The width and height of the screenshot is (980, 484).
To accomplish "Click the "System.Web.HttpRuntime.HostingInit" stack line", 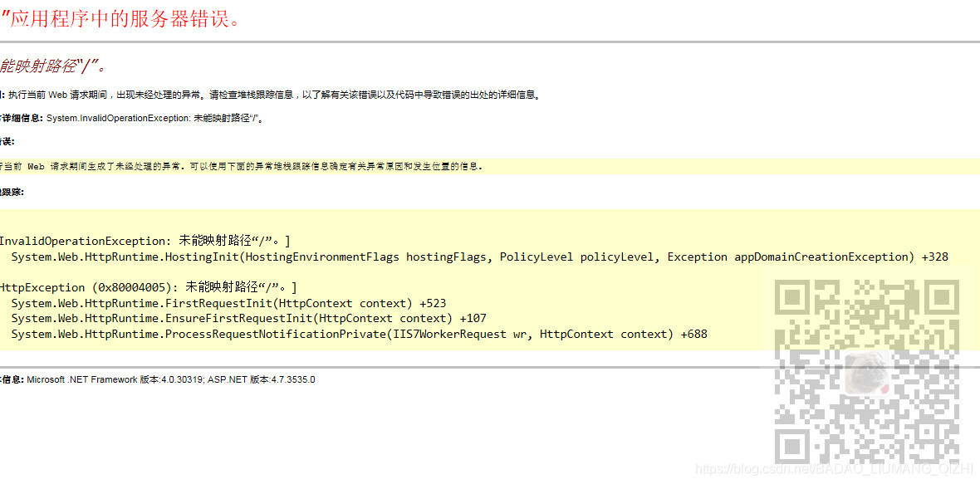I will pos(480,257).
